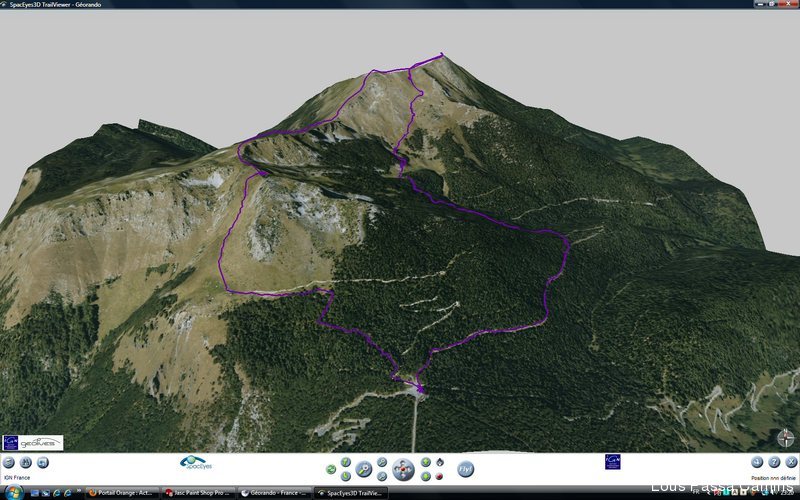Switch to Géorando - France taskbar window
The image size is (800, 500).
pyautogui.click(x=276, y=492)
